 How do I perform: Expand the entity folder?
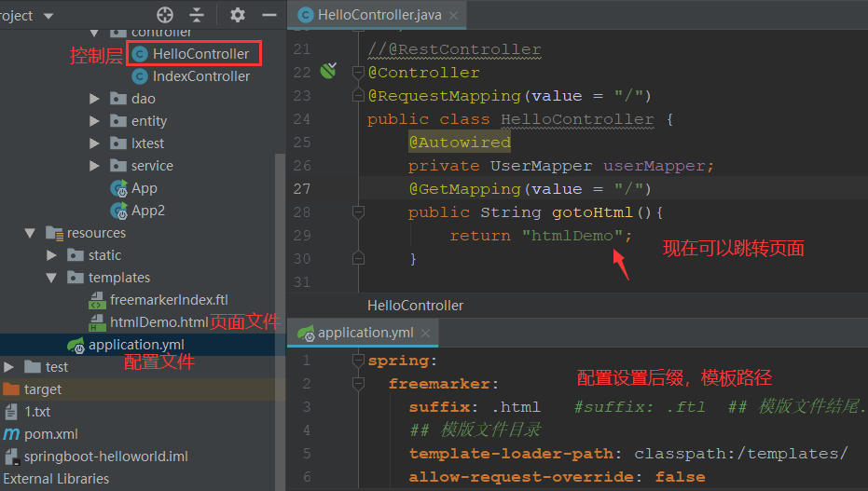(94, 121)
